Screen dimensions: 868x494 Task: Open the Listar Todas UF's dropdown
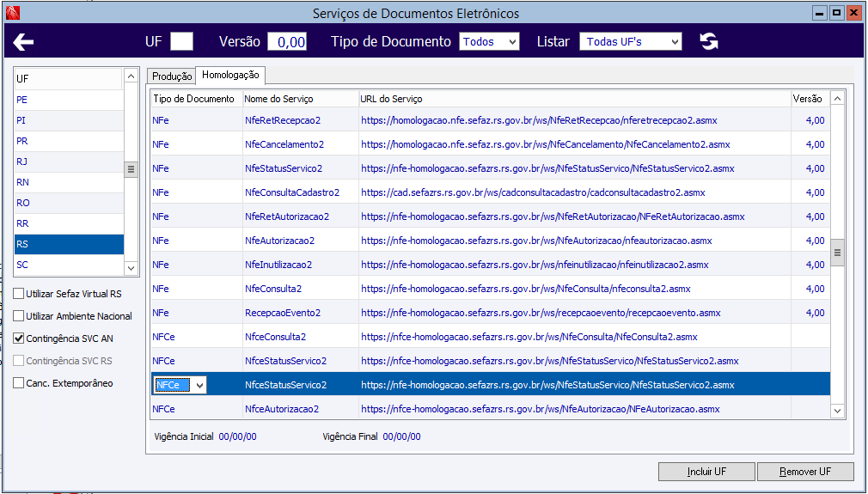(x=631, y=41)
